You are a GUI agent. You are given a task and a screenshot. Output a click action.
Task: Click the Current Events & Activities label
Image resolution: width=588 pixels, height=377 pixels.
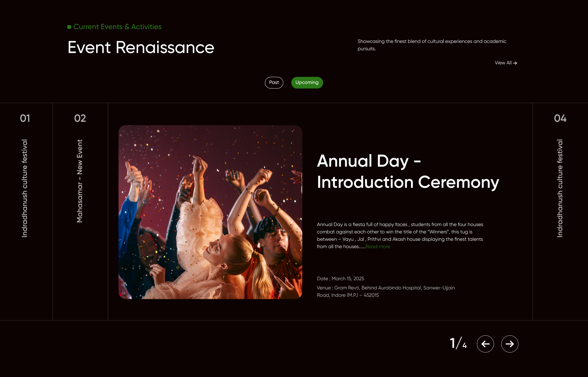click(117, 27)
